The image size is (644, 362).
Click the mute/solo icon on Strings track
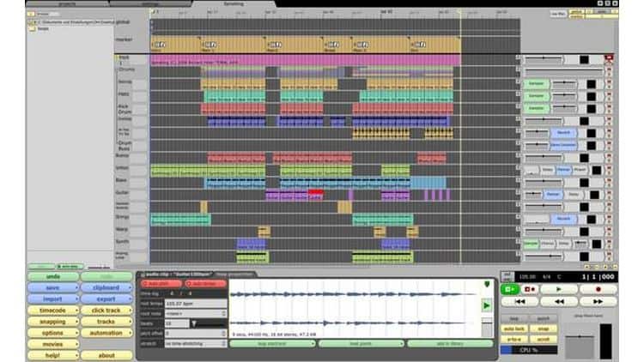[x=609, y=219]
